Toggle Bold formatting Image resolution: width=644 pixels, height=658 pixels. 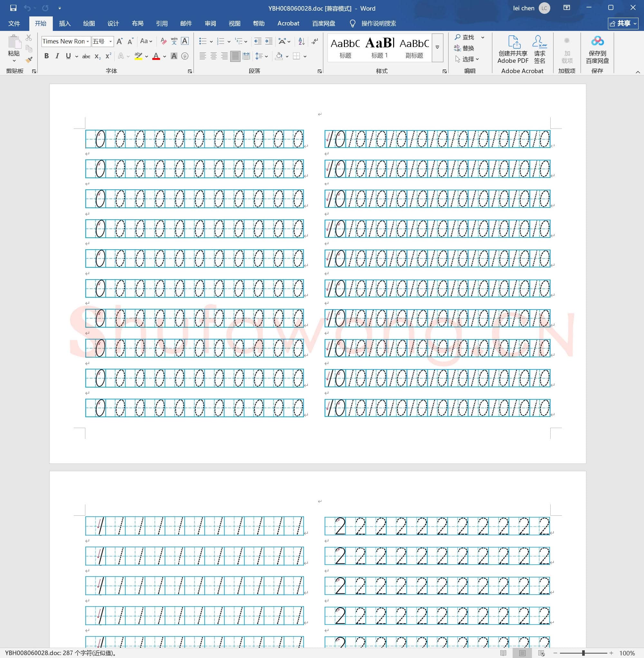click(47, 56)
